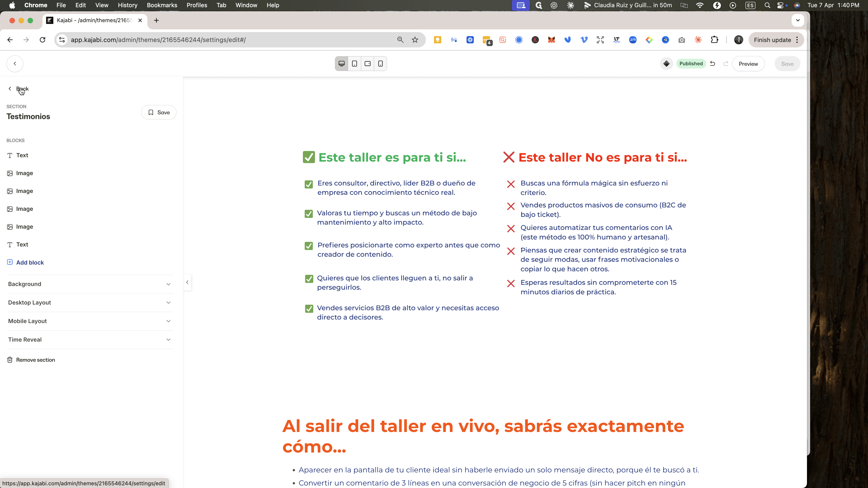The width and height of the screenshot is (868, 488).
Task: Close the Kajabi browser tab
Action: [x=140, y=20]
